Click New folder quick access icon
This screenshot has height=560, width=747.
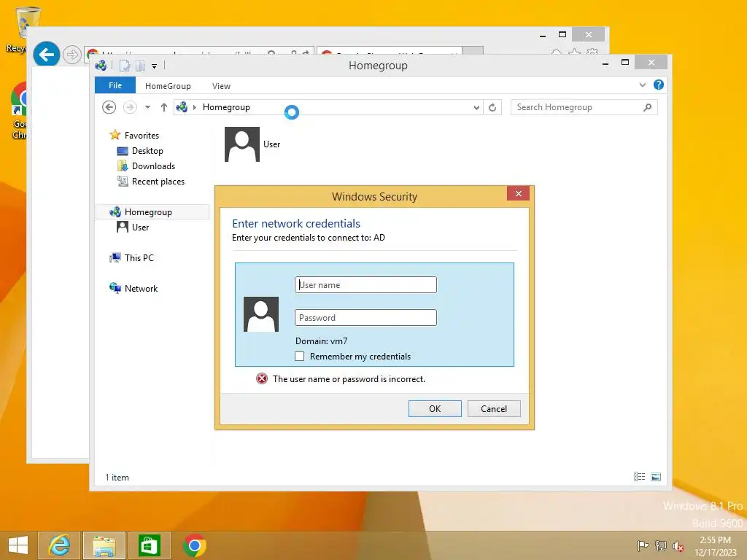[140, 66]
